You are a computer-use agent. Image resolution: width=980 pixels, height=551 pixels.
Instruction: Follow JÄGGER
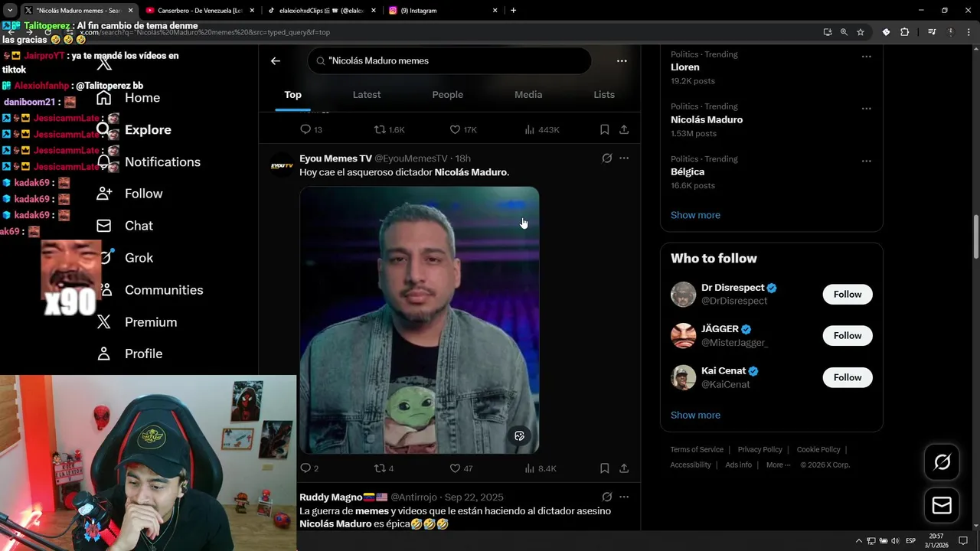[848, 336]
